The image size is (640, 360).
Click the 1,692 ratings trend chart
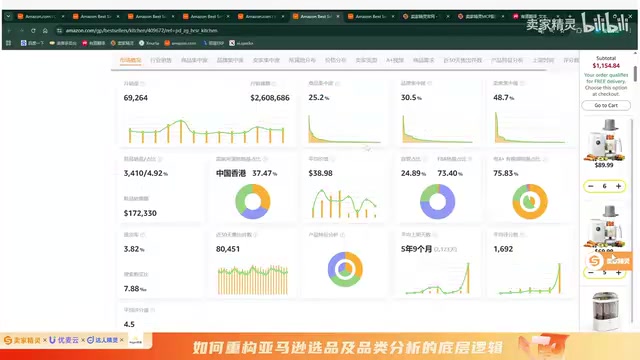tap(530, 278)
